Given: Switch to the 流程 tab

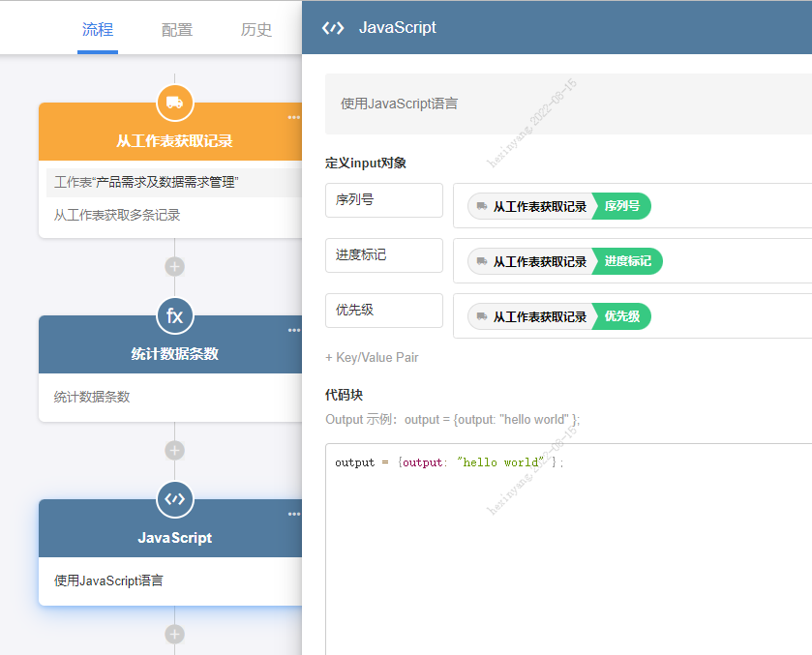Looking at the screenshot, I should point(98,30).
